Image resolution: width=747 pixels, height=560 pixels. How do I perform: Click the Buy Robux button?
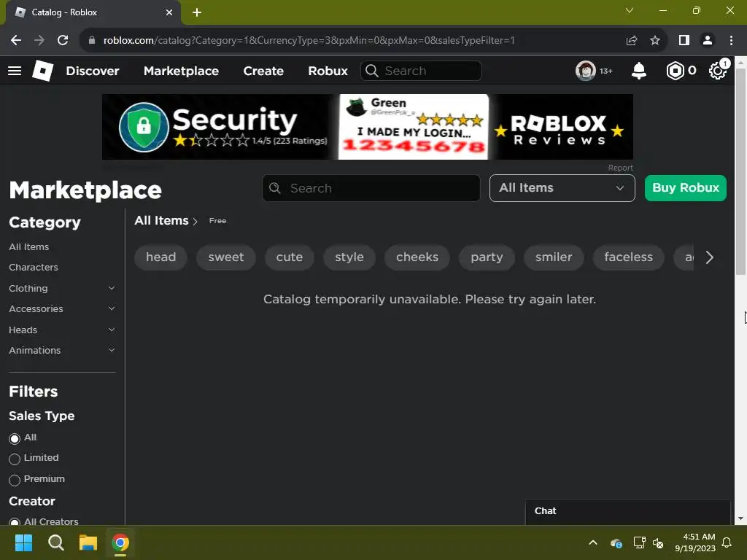click(x=685, y=188)
